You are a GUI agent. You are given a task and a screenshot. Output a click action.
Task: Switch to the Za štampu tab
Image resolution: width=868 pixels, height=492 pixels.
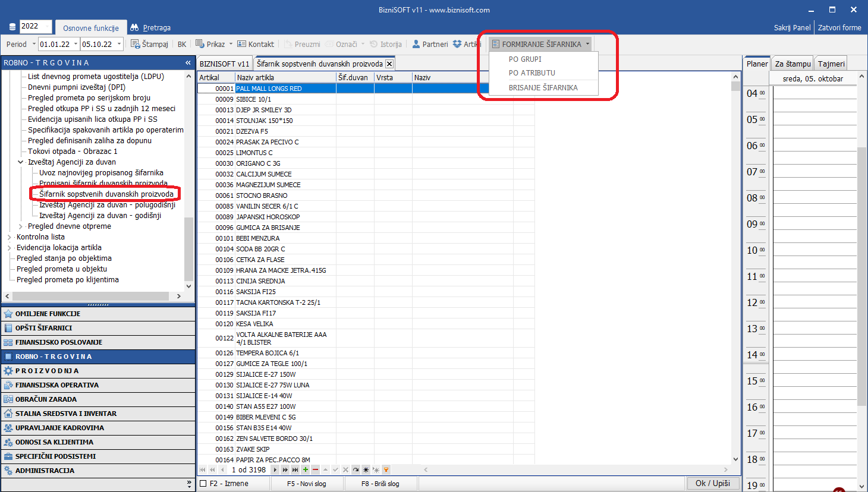[792, 64]
